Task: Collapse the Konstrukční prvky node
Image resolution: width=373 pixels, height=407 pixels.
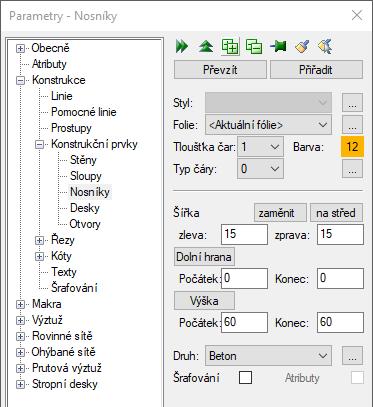Action: point(39,145)
